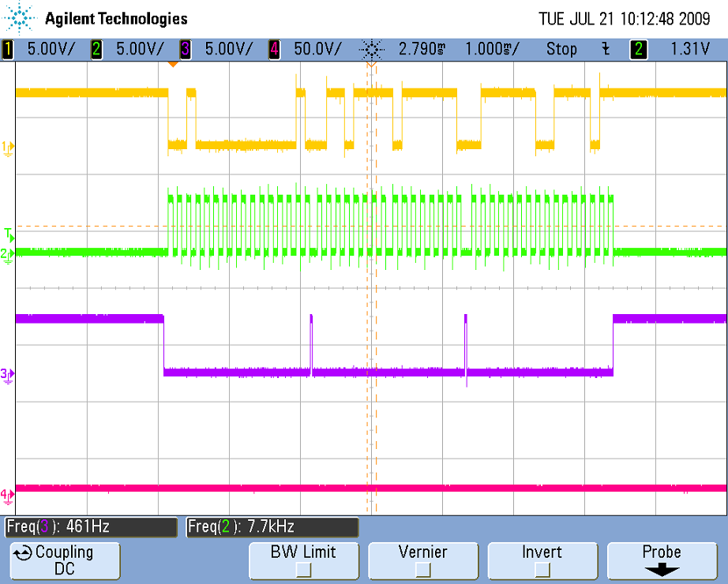Toggle the Invert checkbox
Screen dimensions: 728x584
[x=542, y=569]
